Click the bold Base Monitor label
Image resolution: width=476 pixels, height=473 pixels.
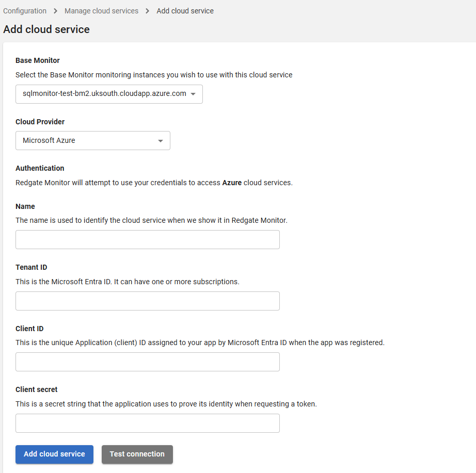pyautogui.click(x=38, y=60)
